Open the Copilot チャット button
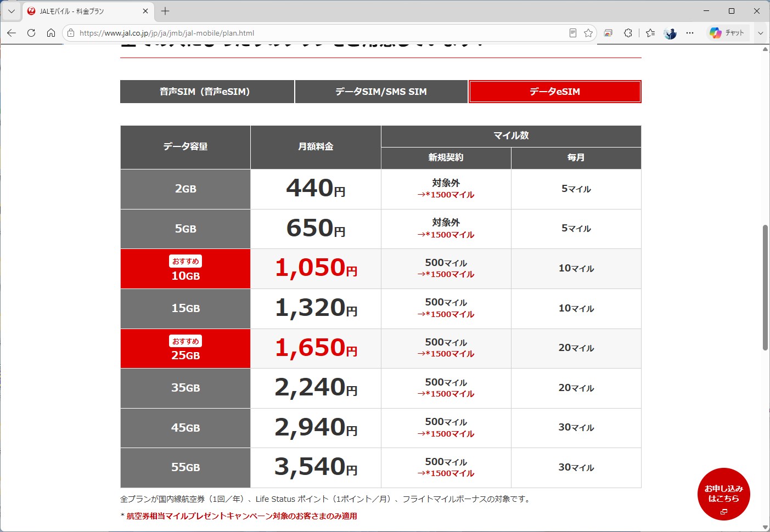 727,33
